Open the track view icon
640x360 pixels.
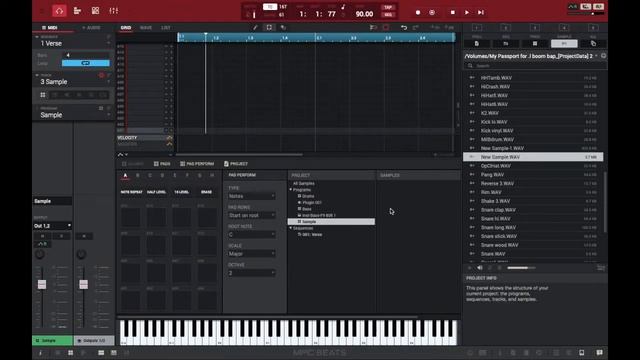[77, 11]
